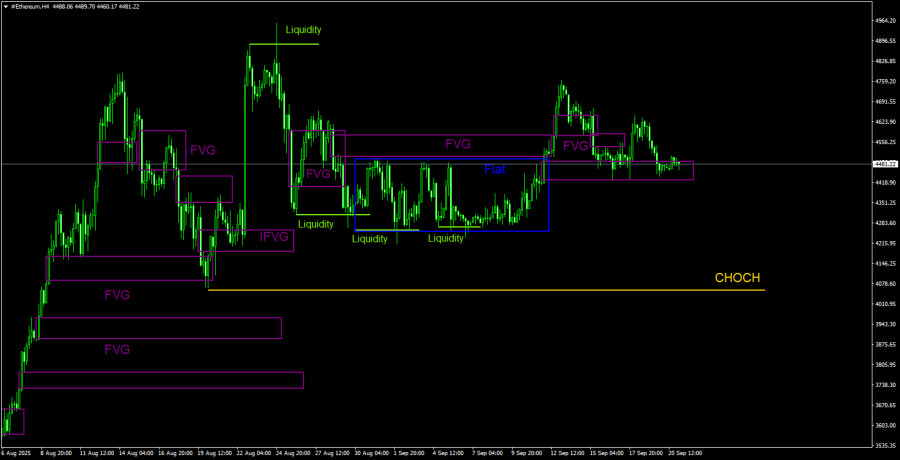Select the lowest FVG label on the chart
900x460 pixels.
coord(117,349)
